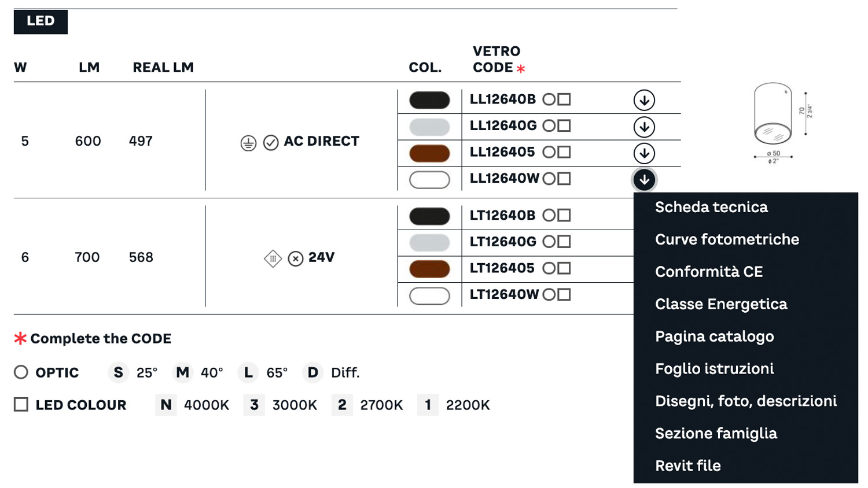The image size is (868, 488).
Task: Choose Curve fotometriche menu entry
Action: coord(727,239)
